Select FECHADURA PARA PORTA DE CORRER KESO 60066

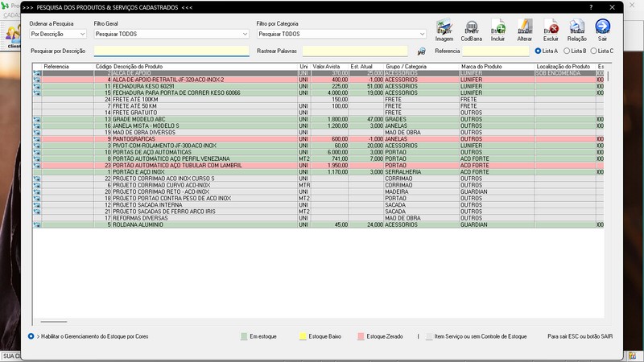click(318, 93)
